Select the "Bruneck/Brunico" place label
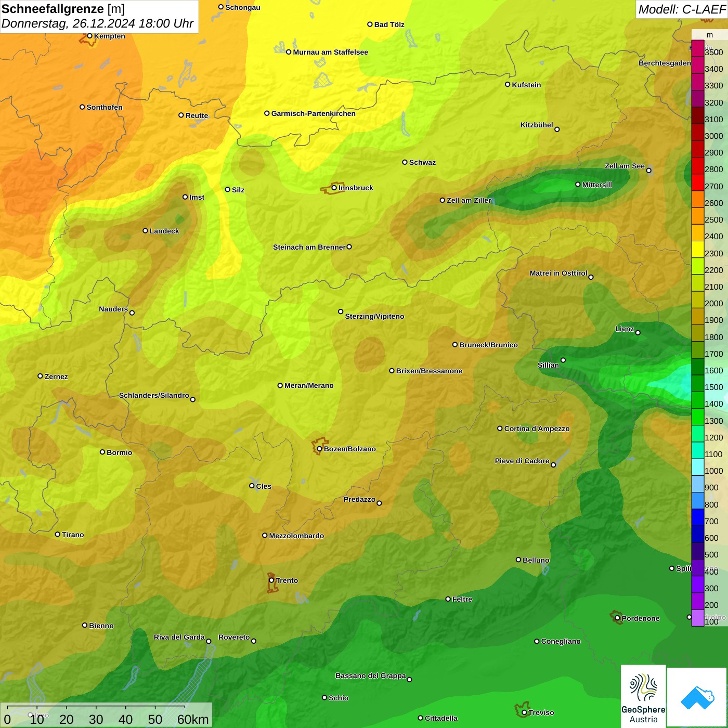Viewport: 728px width, 728px height. click(x=488, y=345)
